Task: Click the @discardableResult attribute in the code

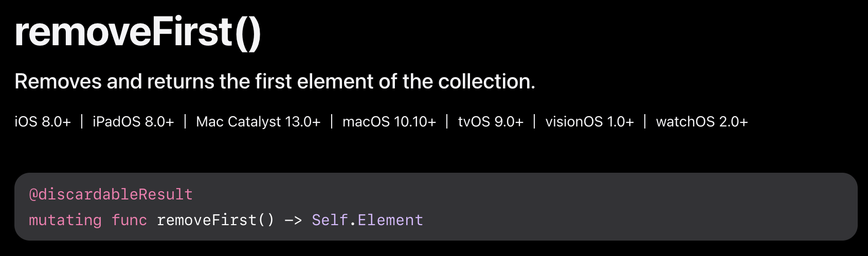Action: point(111,194)
